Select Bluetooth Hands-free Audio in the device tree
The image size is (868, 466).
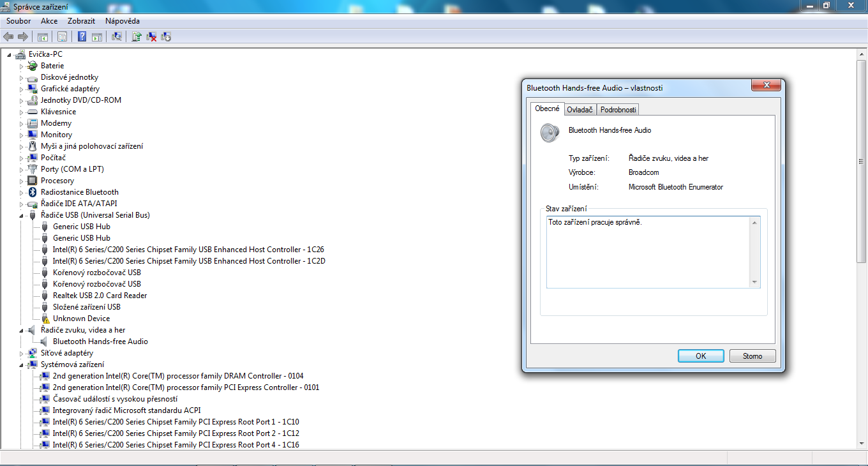coord(100,342)
